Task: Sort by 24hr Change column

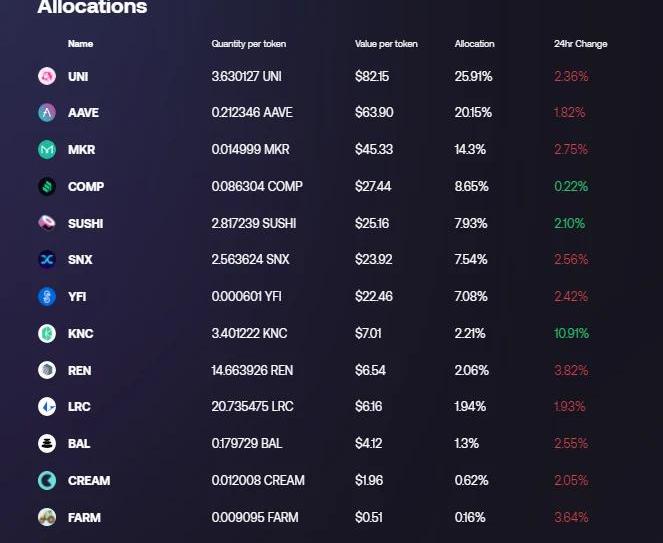Action: pyautogui.click(x=580, y=44)
